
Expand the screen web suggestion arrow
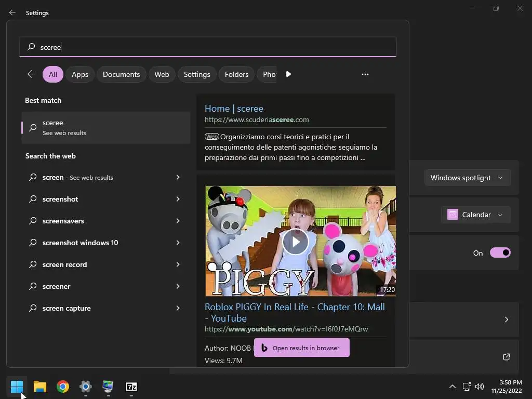point(178,177)
